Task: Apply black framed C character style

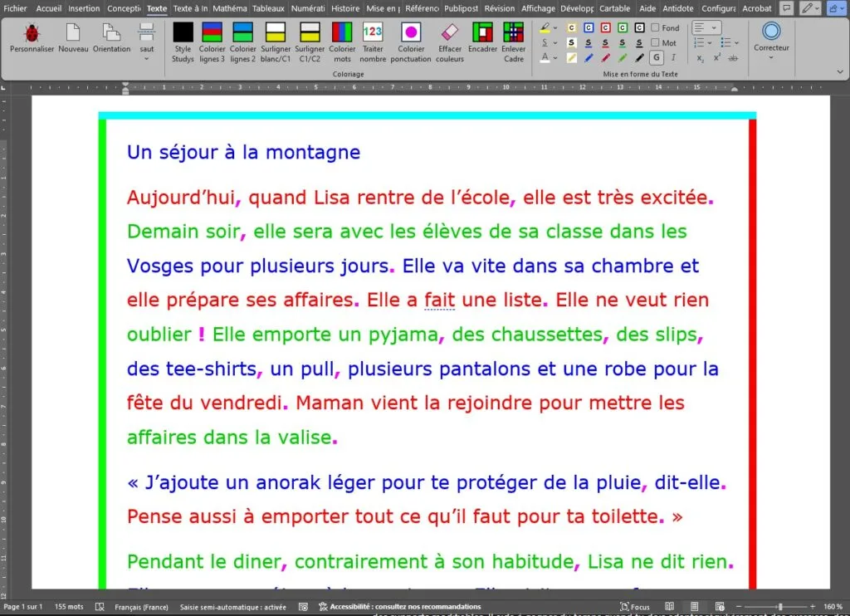Action: [640, 27]
